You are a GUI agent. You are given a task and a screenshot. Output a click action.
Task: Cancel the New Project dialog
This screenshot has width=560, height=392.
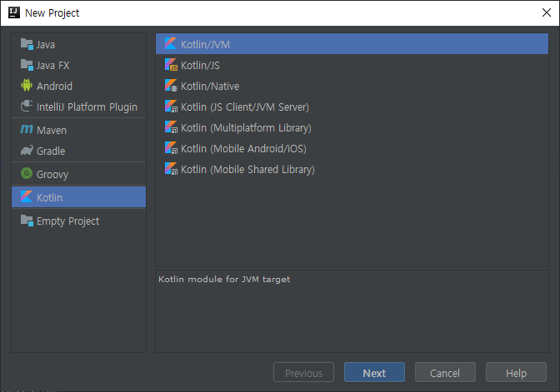pos(445,373)
